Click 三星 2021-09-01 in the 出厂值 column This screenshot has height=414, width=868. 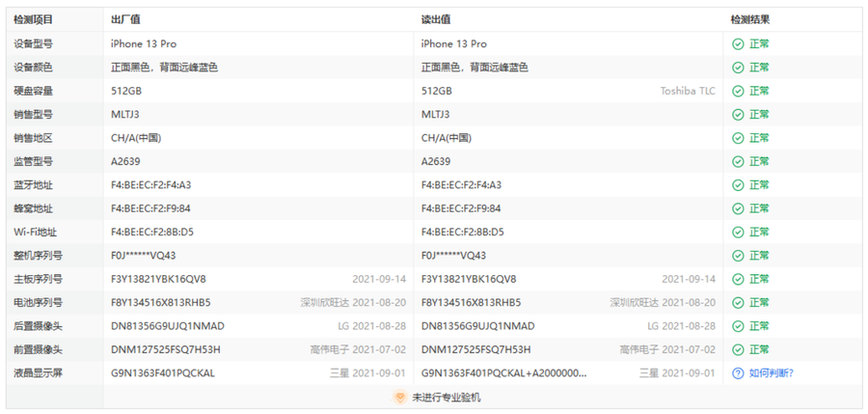368,373
